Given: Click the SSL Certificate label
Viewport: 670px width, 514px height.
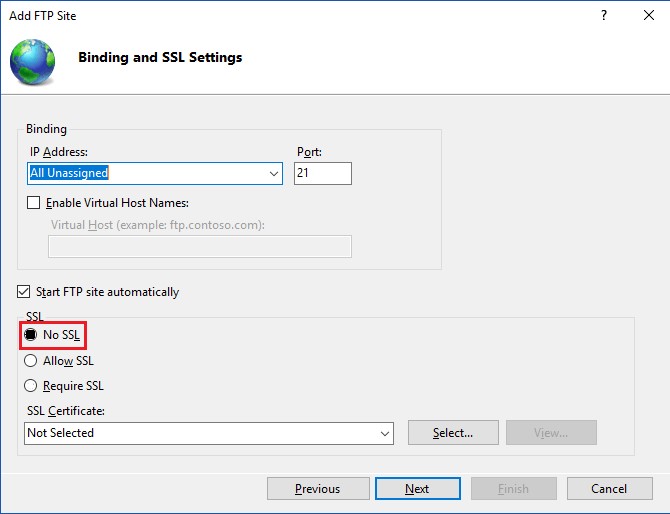Looking at the screenshot, I should tap(66, 411).
